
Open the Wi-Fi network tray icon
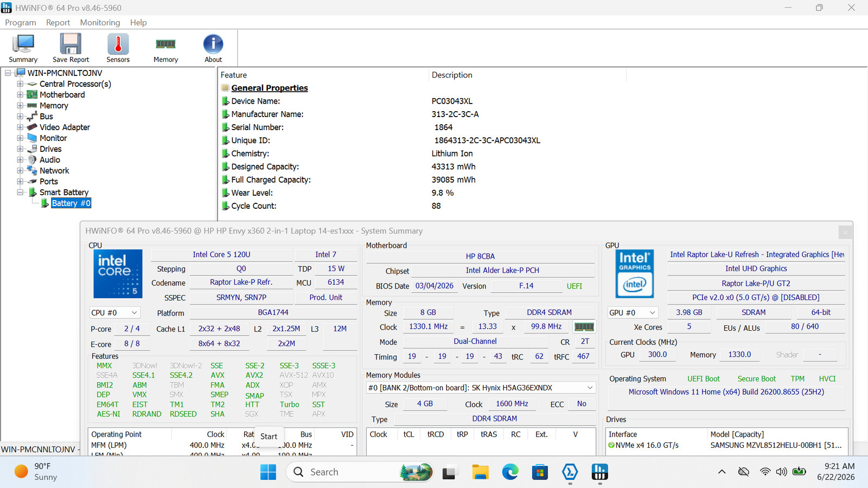[765, 472]
